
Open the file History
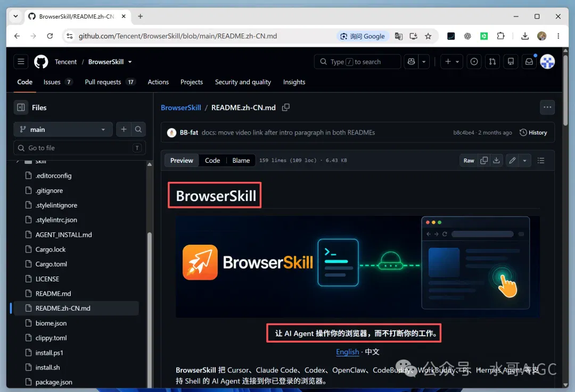533,132
